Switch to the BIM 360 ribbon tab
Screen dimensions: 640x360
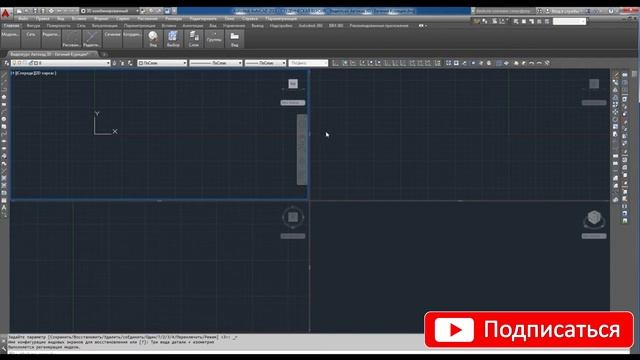pyautogui.click(x=336, y=26)
